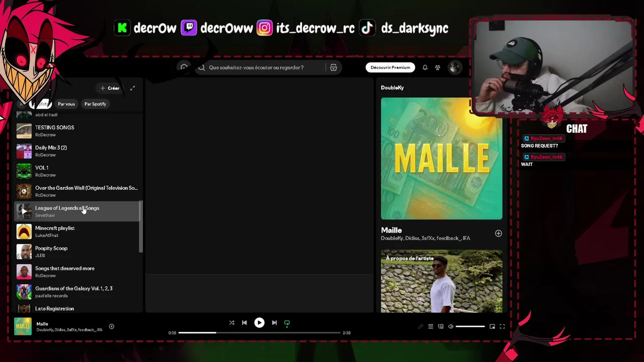Select the Playlists filter chip

pyautogui.click(x=42, y=104)
